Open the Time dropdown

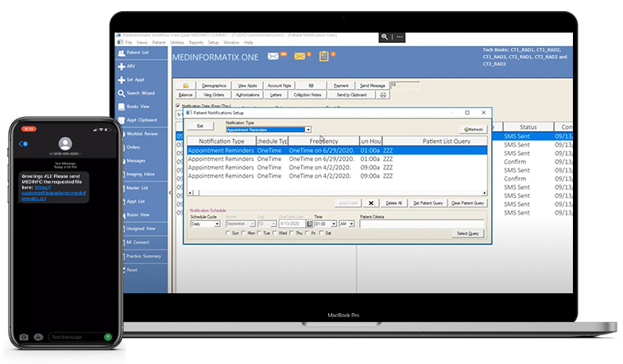(x=334, y=224)
